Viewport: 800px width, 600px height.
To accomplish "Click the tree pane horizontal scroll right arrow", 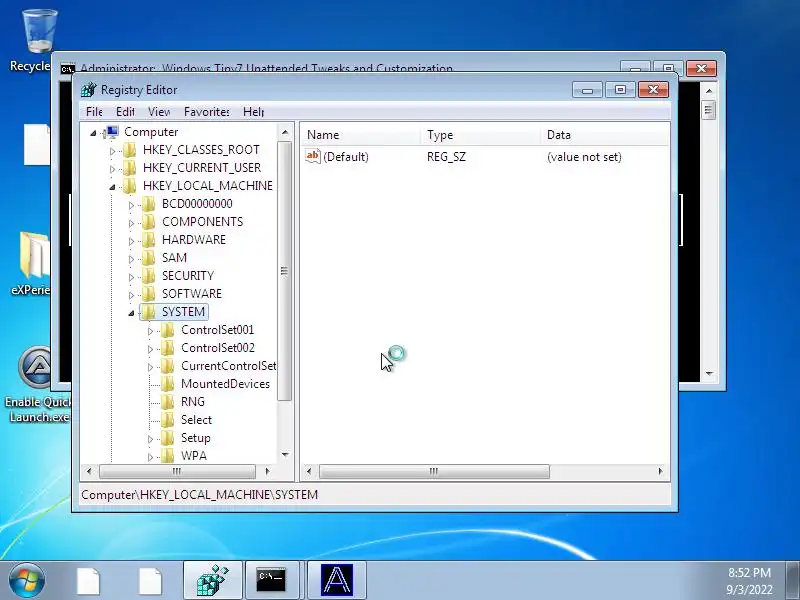I will click(267, 471).
